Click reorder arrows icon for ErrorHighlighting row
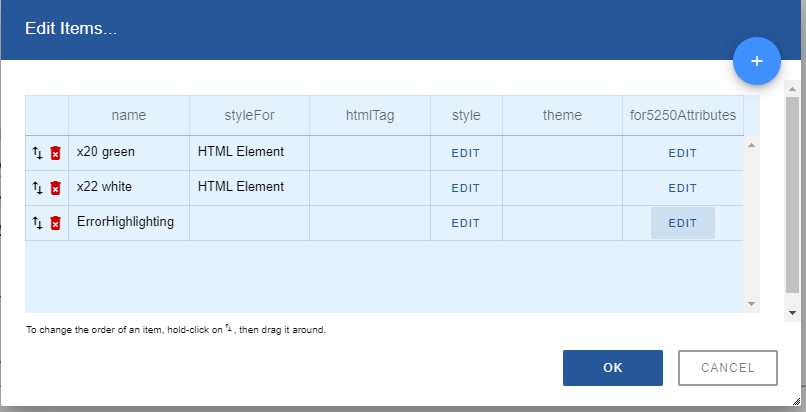The height and width of the screenshot is (412, 806). [x=38, y=223]
